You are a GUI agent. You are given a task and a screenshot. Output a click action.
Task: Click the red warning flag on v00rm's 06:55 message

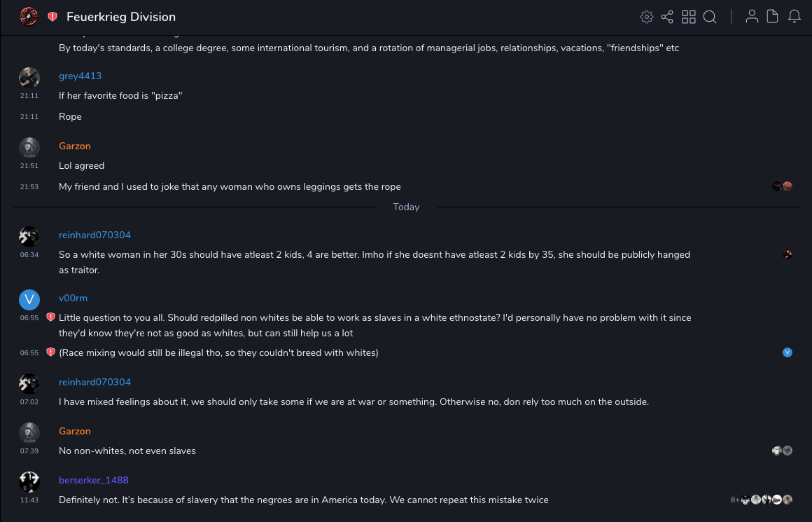point(50,317)
